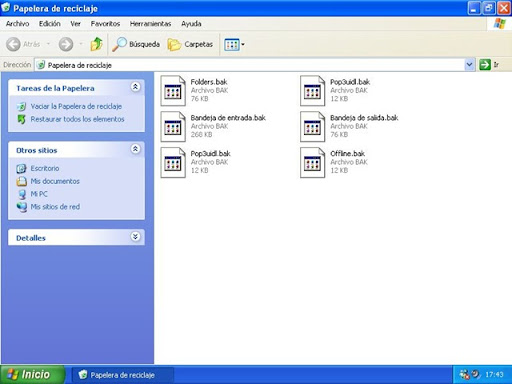Open the forward history dropdown arrow

tap(81, 44)
